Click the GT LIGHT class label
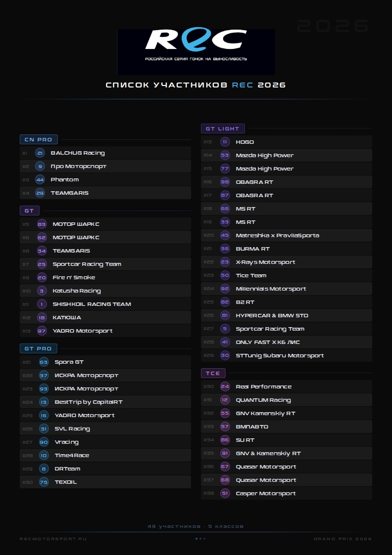This screenshot has width=392, height=555. tap(223, 128)
